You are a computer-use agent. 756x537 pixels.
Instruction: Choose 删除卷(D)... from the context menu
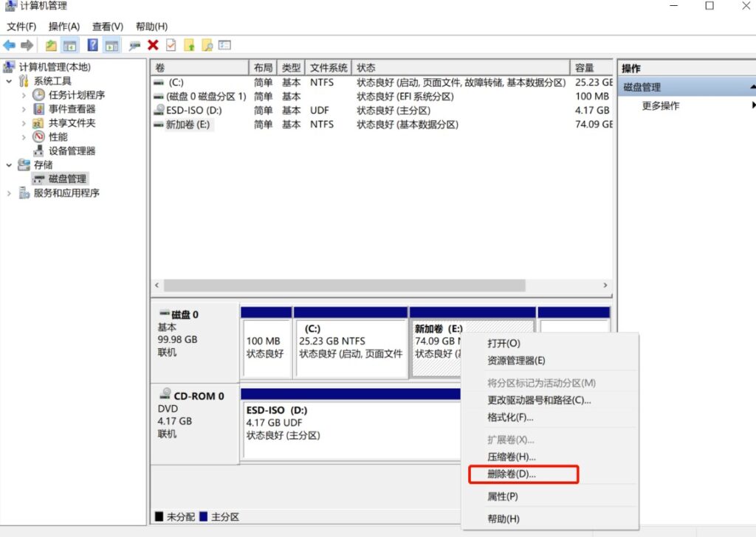[x=512, y=474]
